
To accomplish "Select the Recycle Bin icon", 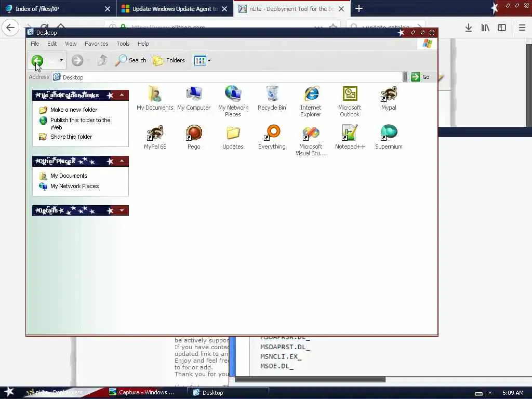I will pyautogui.click(x=272, y=98).
